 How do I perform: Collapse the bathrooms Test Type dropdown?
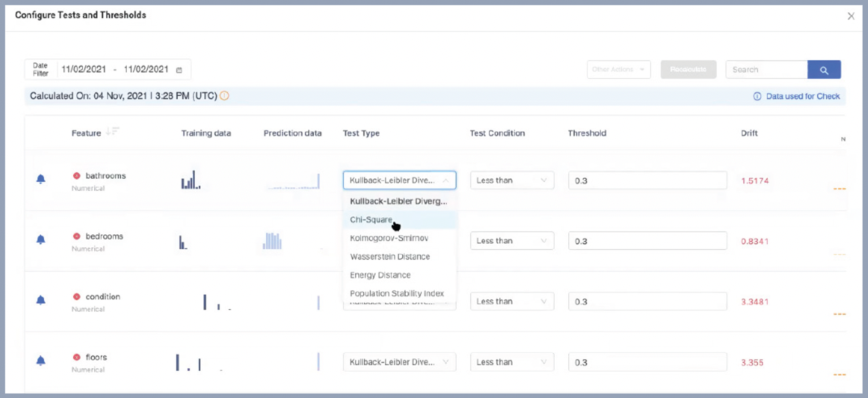point(400,180)
